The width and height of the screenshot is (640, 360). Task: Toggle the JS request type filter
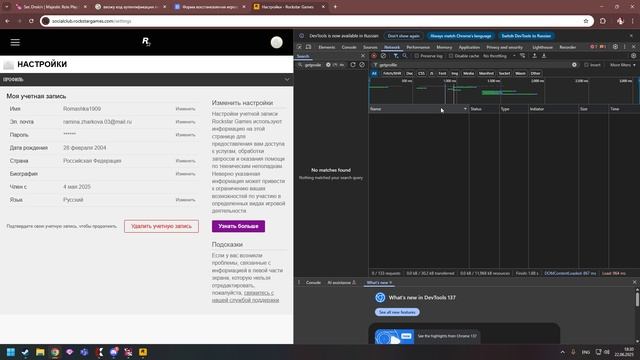coord(431,73)
